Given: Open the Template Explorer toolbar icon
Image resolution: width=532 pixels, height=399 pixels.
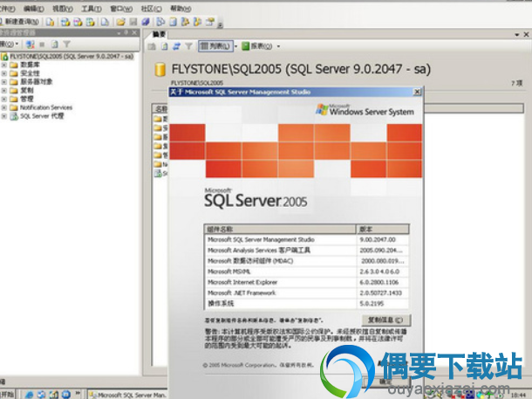Looking at the screenshot, I should (197, 22).
